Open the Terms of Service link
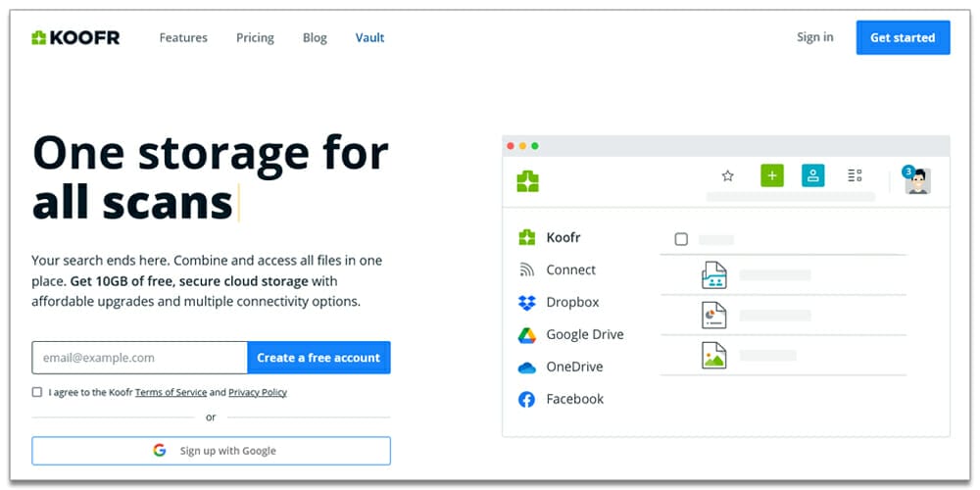 [171, 393]
